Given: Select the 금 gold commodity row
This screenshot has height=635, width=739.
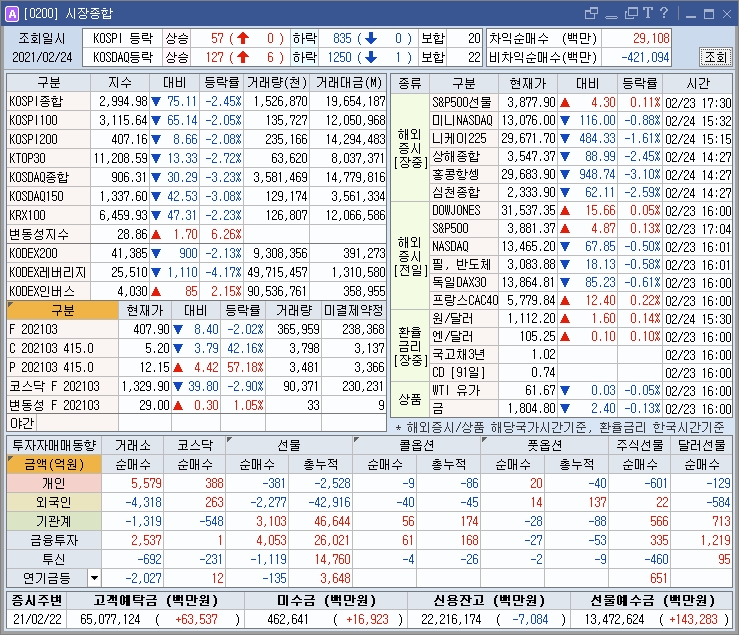Looking at the screenshot, I should (581, 408).
